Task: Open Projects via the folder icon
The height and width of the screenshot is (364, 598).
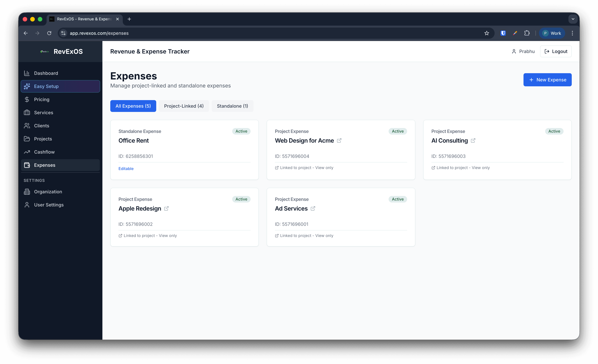Action: click(27, 139)
